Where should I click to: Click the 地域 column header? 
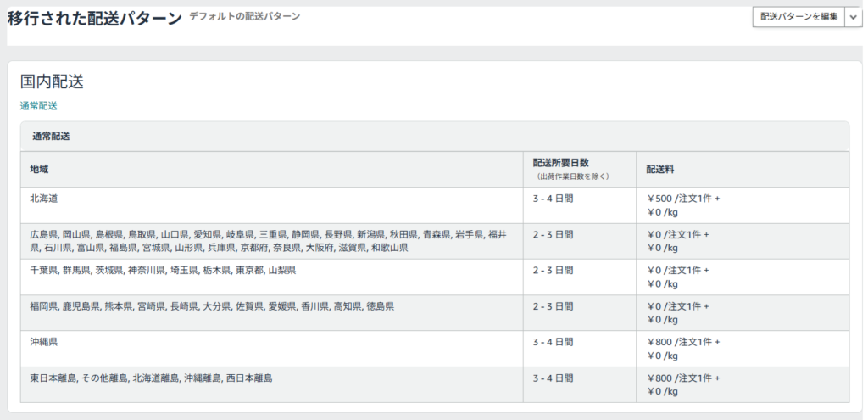tap(39, 170)
